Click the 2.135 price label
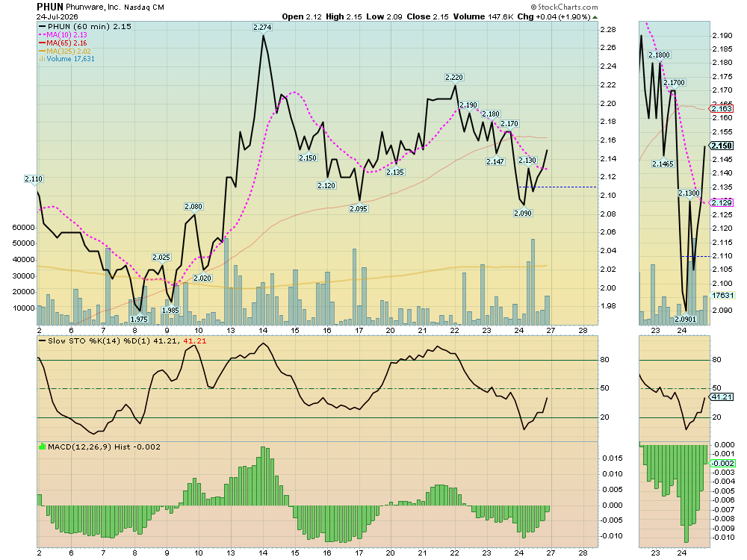Screen dimensions: 747x560 [x=395, y=172]
